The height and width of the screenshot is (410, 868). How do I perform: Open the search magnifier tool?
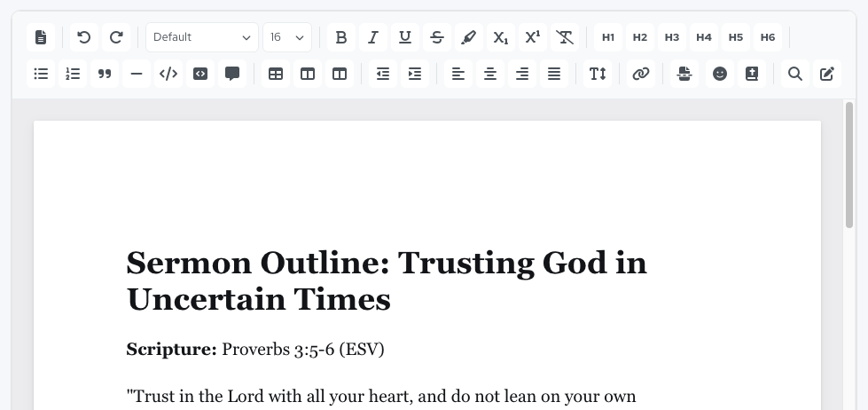tap(795, 74)
